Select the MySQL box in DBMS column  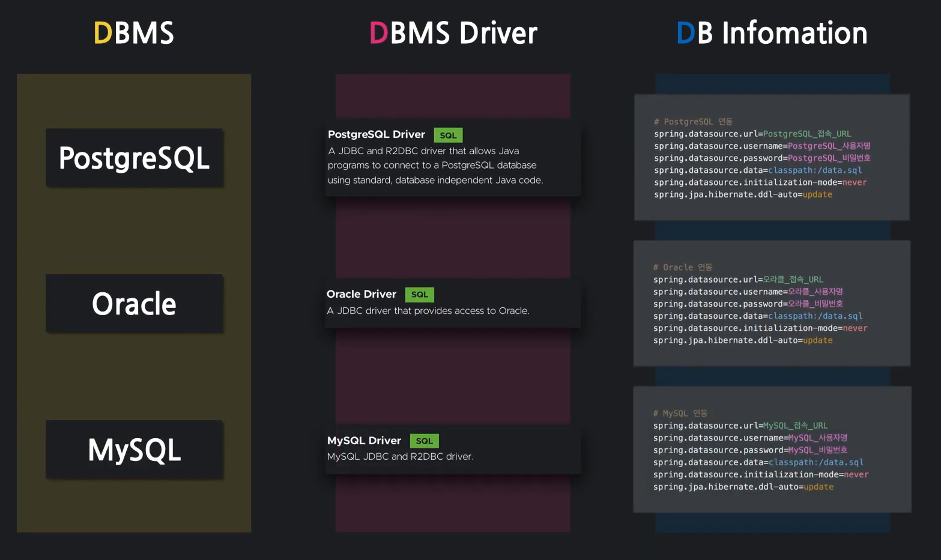[x=135, y=450]
